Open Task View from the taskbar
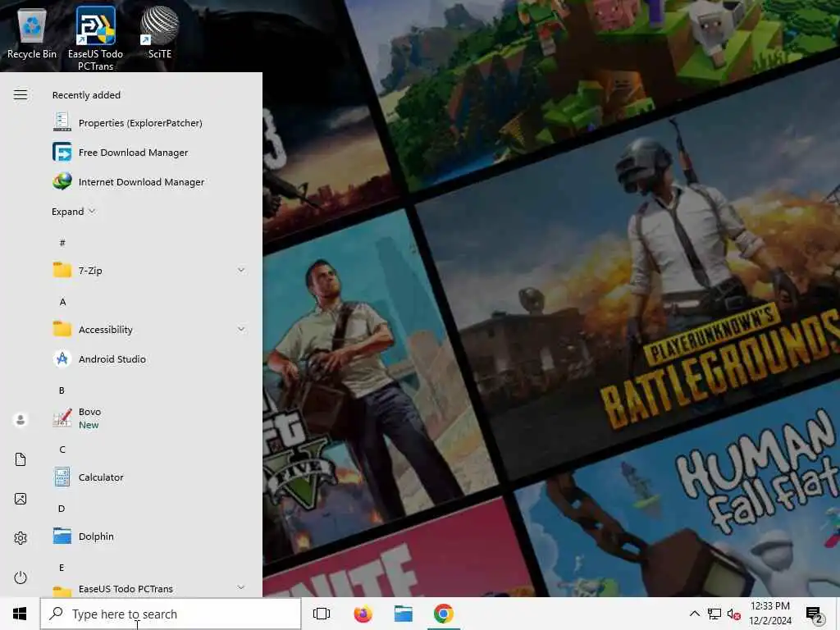This screenshot has height=630, width=840. pyautogui.click(x=322, y=614)
